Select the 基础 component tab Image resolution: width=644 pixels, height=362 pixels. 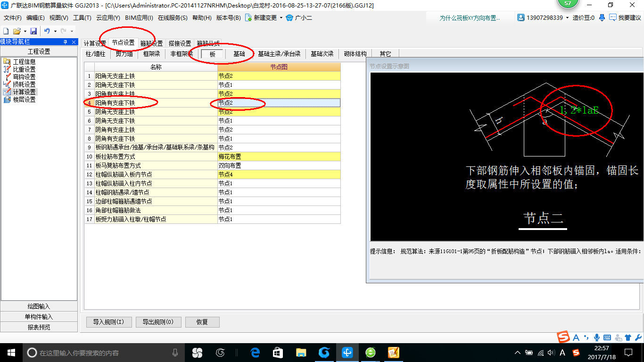239,54
